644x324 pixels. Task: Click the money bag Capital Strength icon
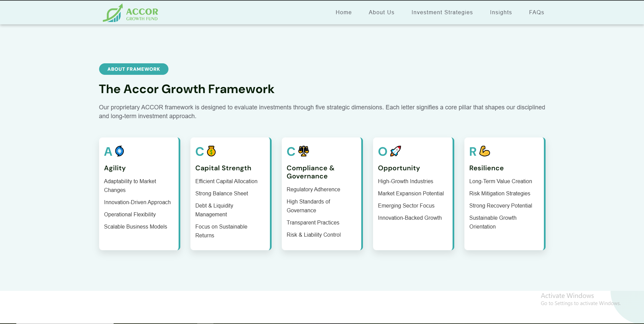tap(211, 151)
